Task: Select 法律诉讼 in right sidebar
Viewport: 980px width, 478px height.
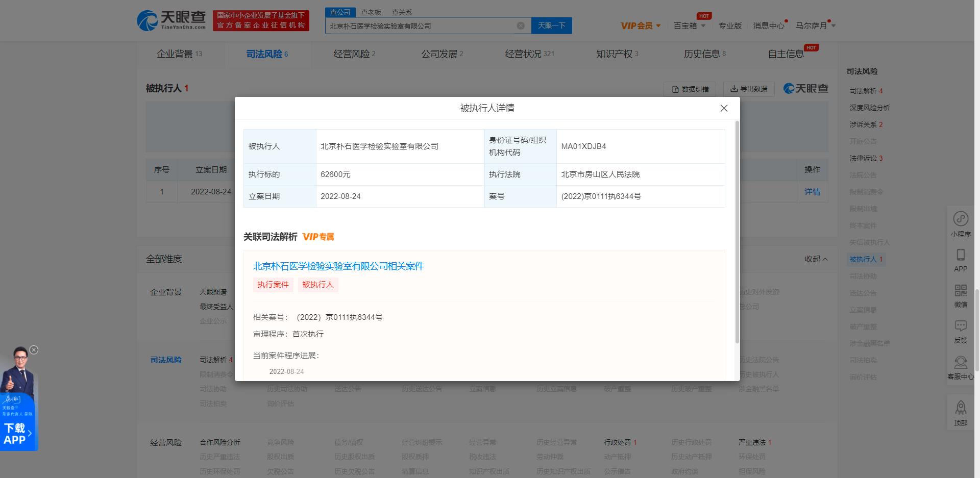Action: [x=866, y=158]
